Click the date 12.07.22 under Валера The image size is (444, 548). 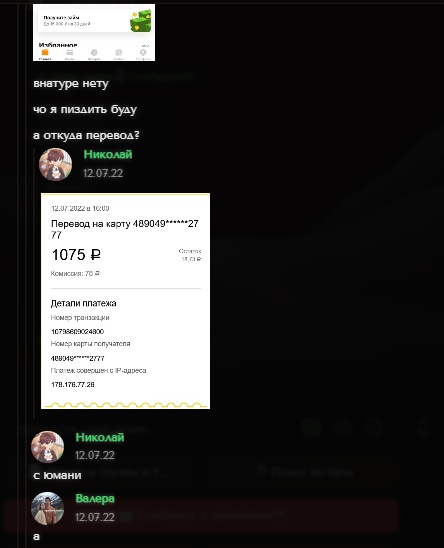tap(95, 517)
